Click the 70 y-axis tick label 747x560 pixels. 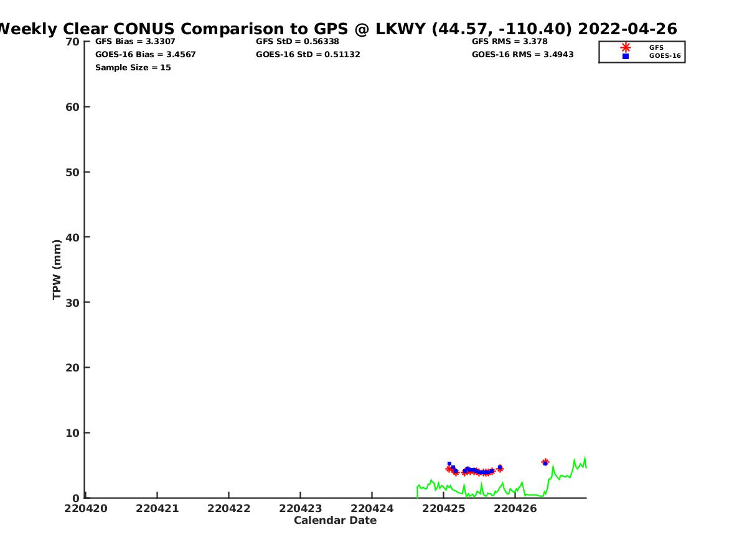point(72,42)
